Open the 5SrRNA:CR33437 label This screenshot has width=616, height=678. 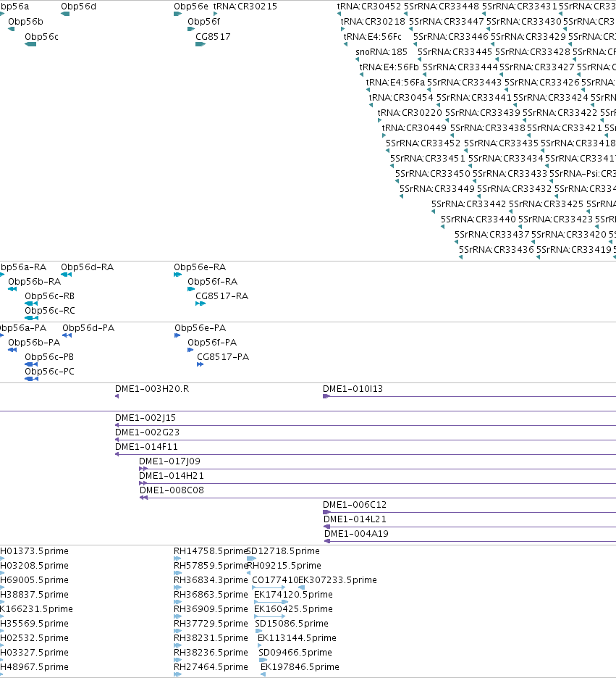click(x=491, y=235)
